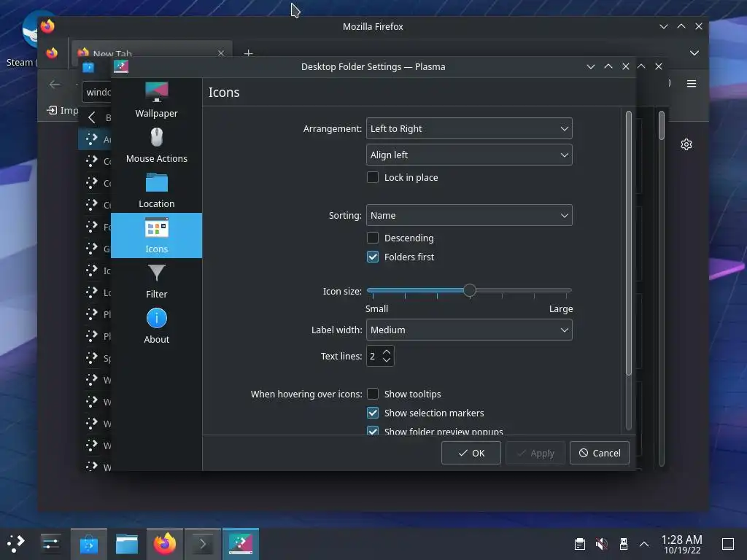Image resolution: width=747 pixels, height=560 pixels.
Task: Click the Desktop Folder Settings vertical scrollbar
Action: point(628,243)
